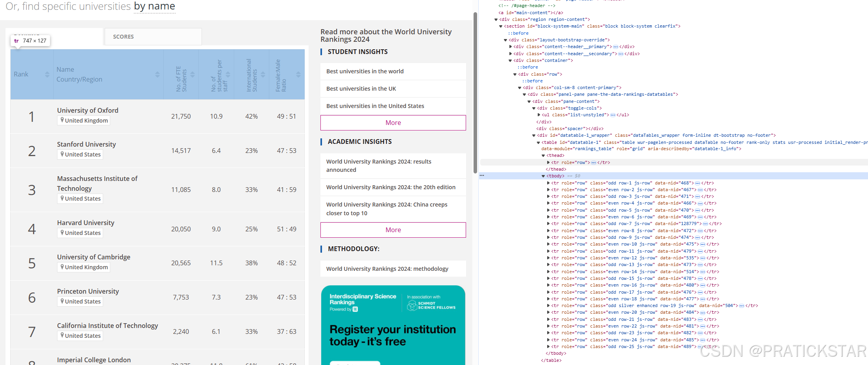Click More under Academic Insights

393,230
